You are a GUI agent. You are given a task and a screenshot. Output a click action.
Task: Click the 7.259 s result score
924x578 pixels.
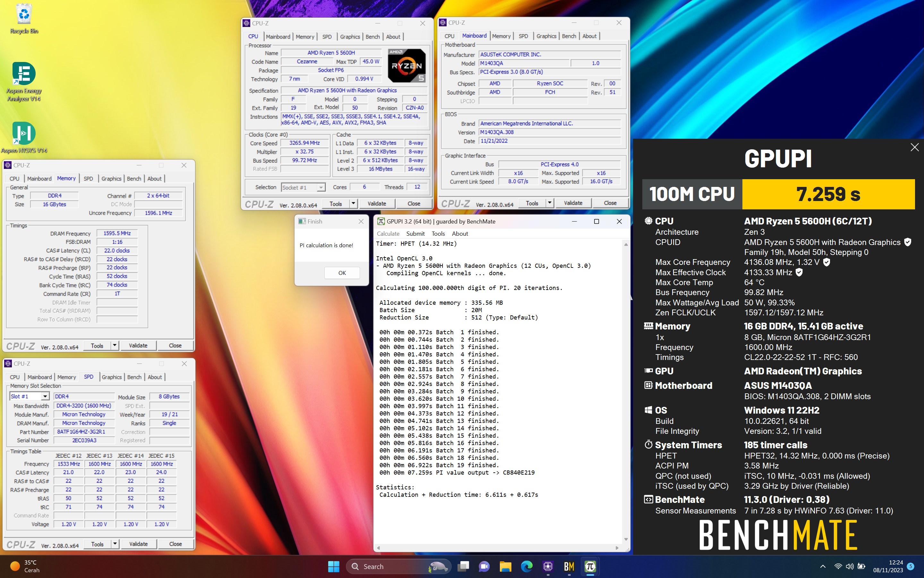coord(828,194)
